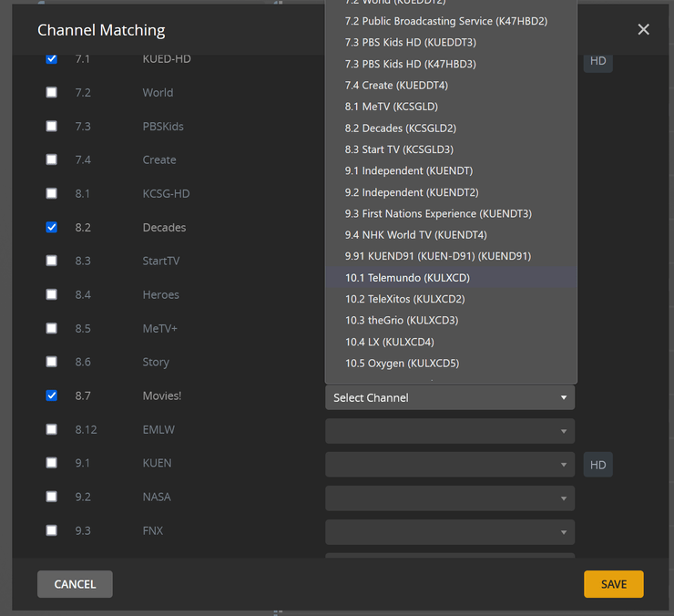This screenshot has width=674, height=616.
Task: Enable the 8.6 Story checkbox
Action: tap(52, 362)
